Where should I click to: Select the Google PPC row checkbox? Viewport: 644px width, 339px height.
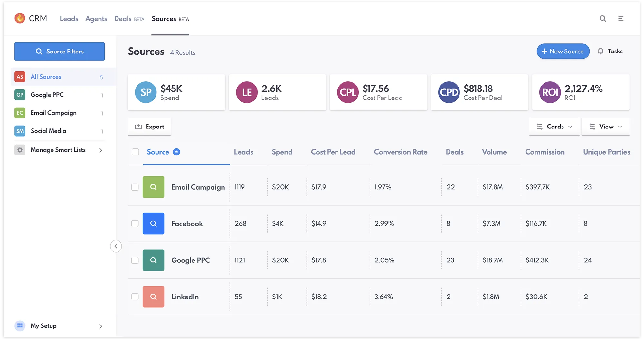pyautogui.click(x=135, y=260)
